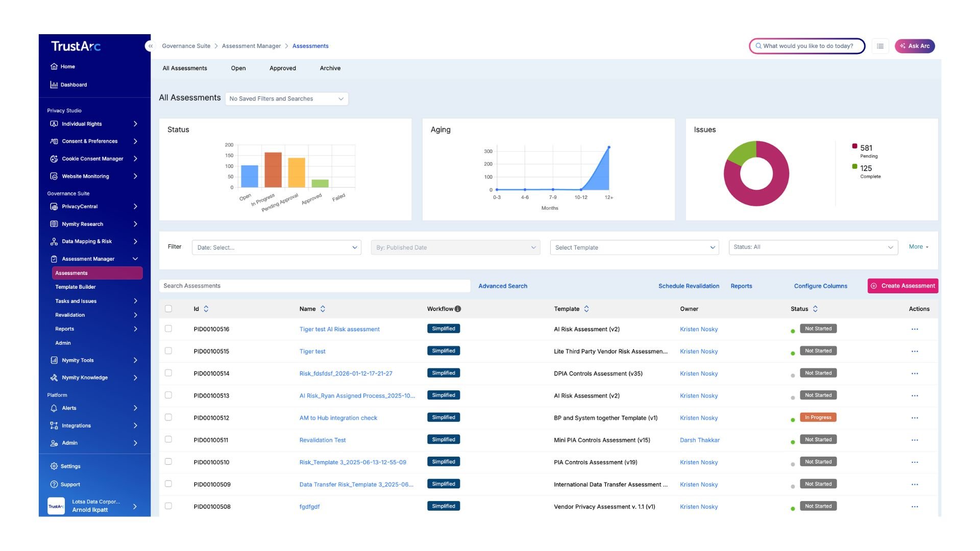Open the saved filters and searches dropdown

click(286, 99)
